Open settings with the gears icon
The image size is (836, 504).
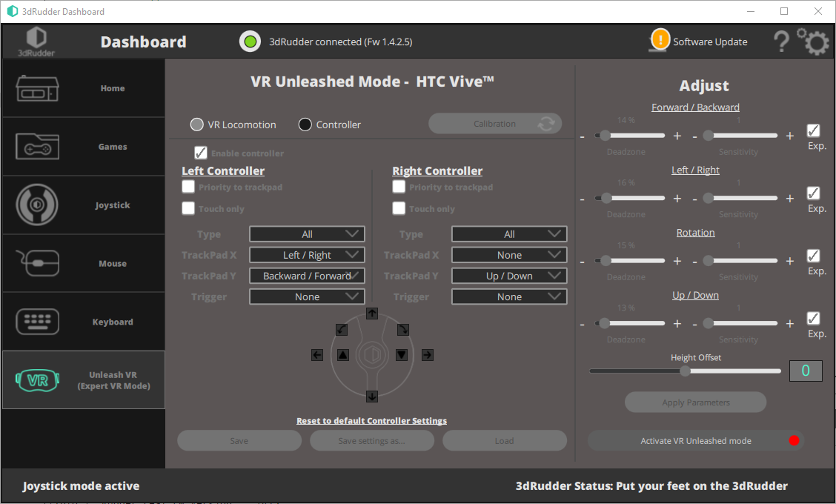814,41
